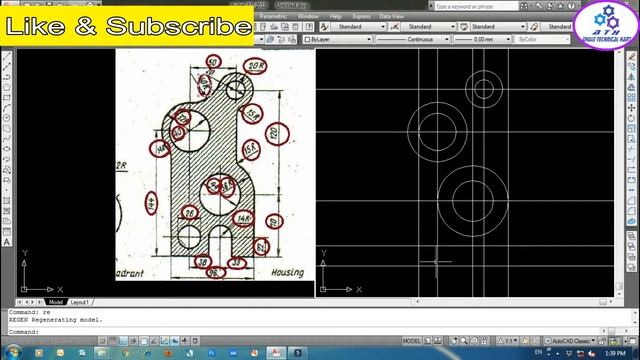
Task: Select the Move tool
Action: pyautogui.click(x=631, y=108)
